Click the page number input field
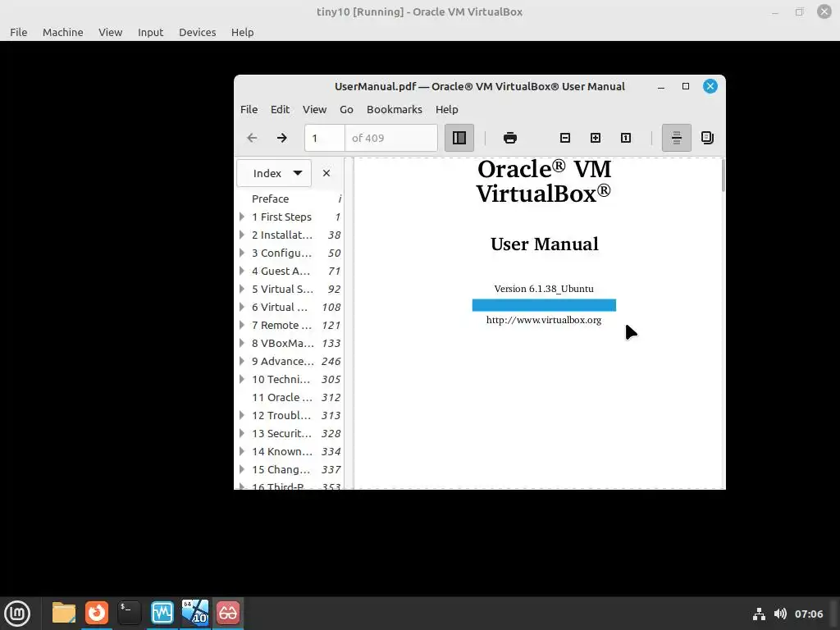The width and height of the screenshot is (840, 630). click(325, 138)
